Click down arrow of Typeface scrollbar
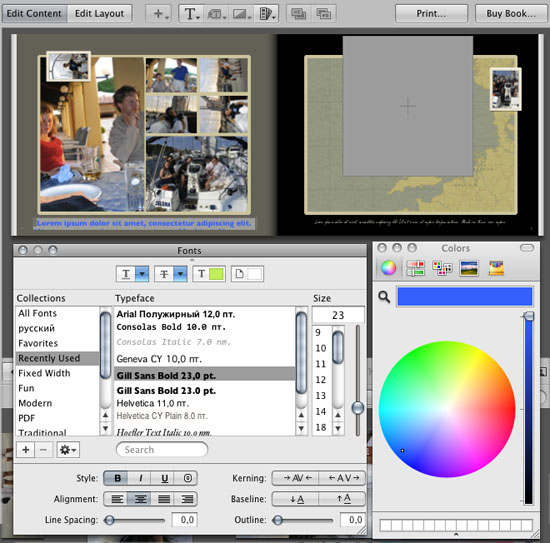This screenshot has width=550, height=543. point(301,428)
